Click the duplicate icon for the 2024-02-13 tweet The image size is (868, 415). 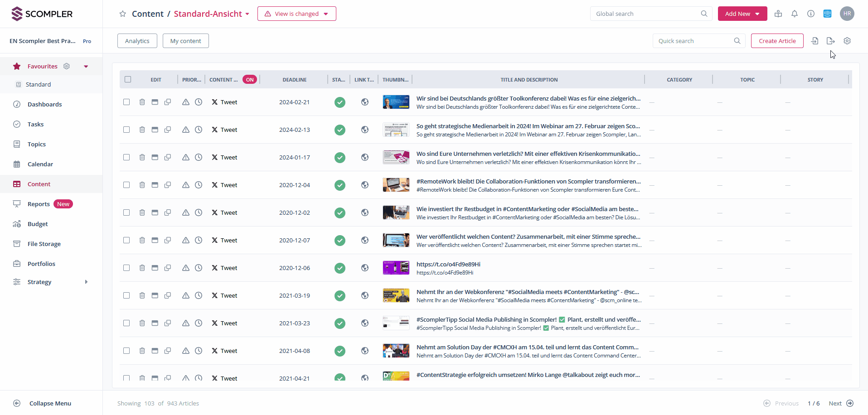[x=168, y=130]
